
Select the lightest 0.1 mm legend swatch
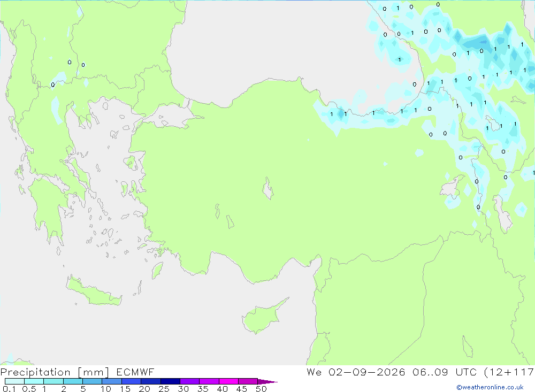pos(14,381)
